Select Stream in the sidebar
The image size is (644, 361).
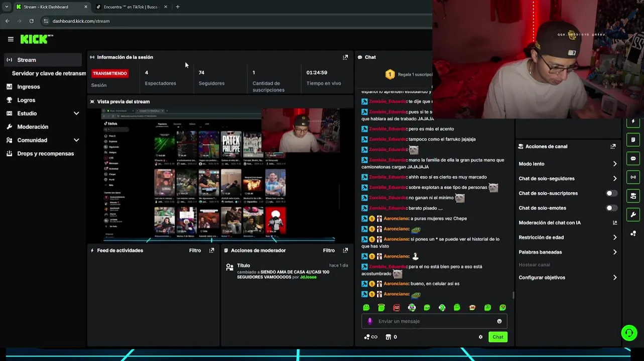[x=42, y=60]
